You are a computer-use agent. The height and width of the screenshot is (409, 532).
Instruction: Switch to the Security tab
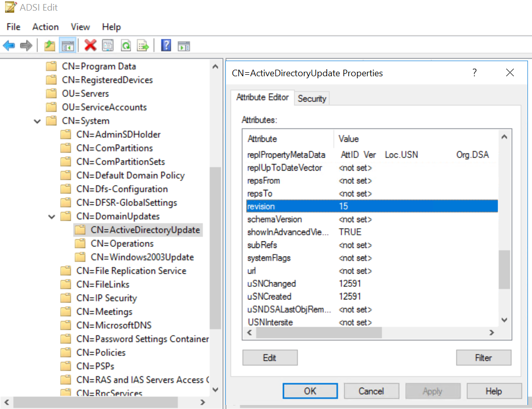pyautogui.click(x=312, y=98)
